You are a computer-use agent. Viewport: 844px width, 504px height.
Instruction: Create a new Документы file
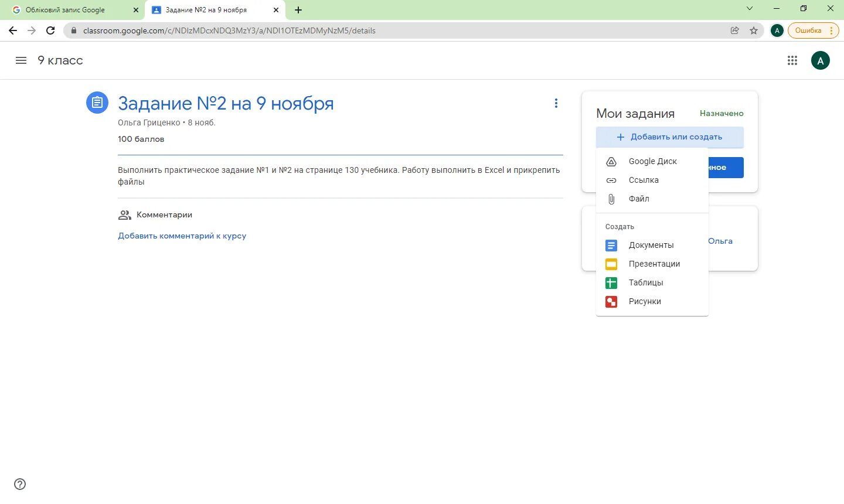point(652,246)
